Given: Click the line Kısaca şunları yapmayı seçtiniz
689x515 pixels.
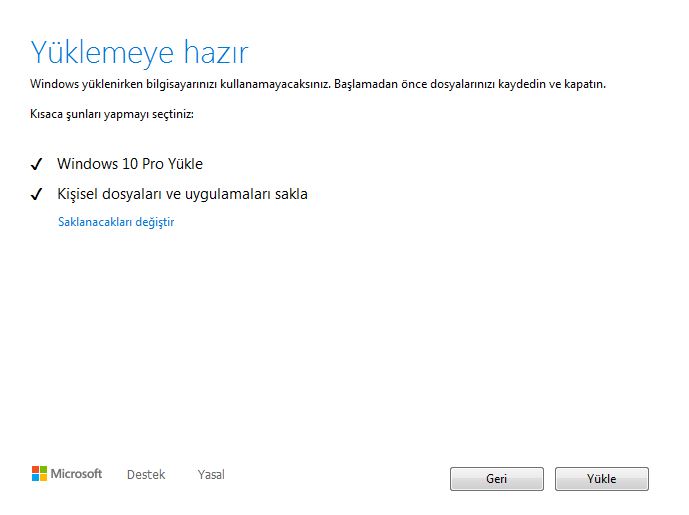Looking at the screenshot, I should [112, 114].
